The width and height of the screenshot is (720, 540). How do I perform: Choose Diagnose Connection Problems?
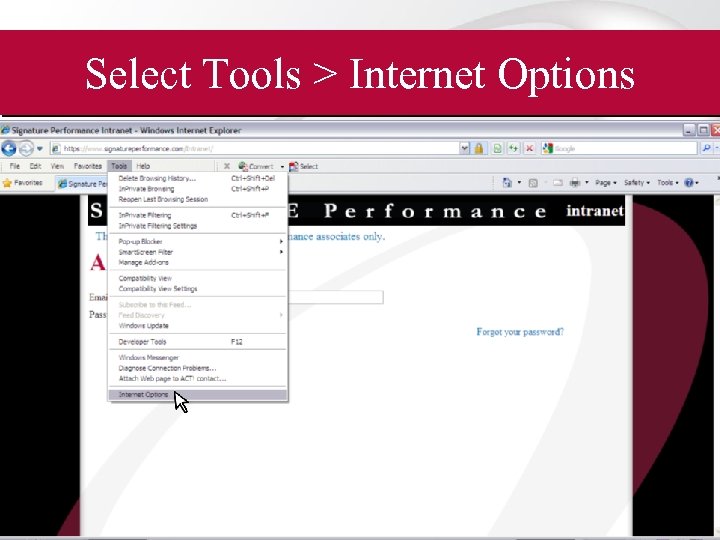(x=197, y=368)
